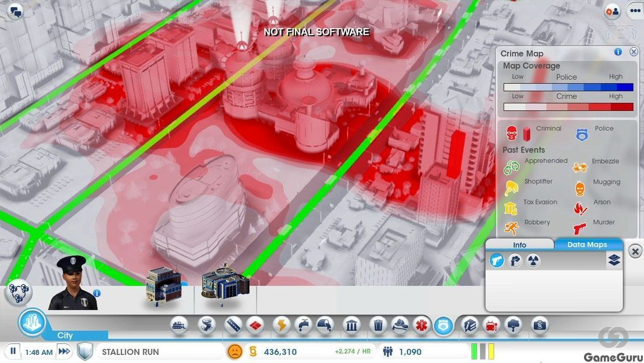The image size is (644, 363).
Task: Open the three-dots options menu
Action: tap(635, 11)
